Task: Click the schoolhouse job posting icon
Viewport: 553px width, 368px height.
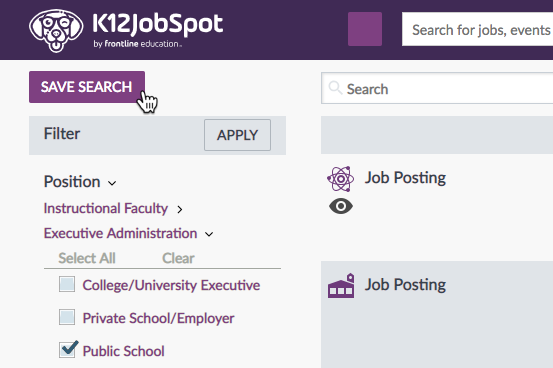Action: point(341,286)
